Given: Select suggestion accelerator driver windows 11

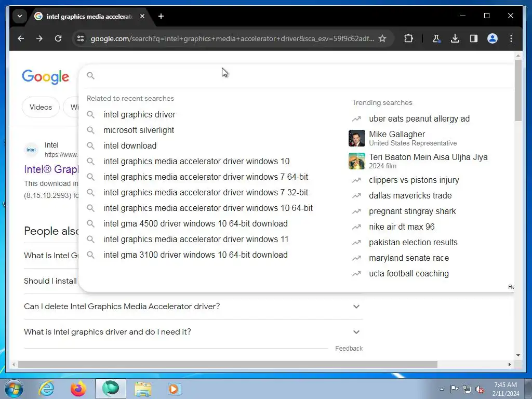Looking at the screenshot, I should tap(196, 240).
